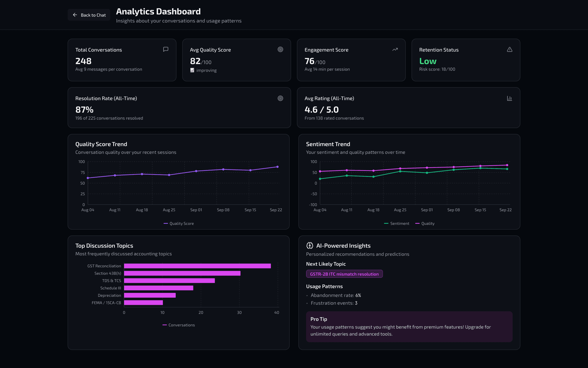Click the TDS & TCS bar
Viewport: 588px width, 368px height.
[x=169, y=281]
